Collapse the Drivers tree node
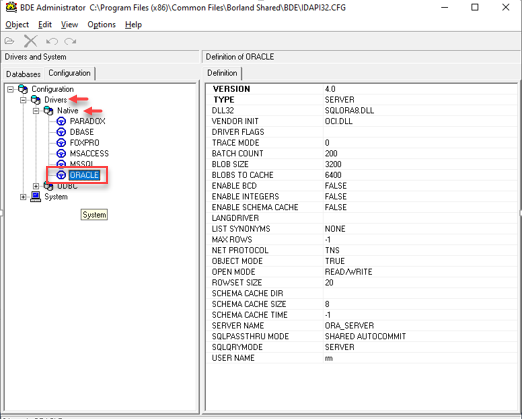The height and width of the screenshot is (419, 522). 23,100
